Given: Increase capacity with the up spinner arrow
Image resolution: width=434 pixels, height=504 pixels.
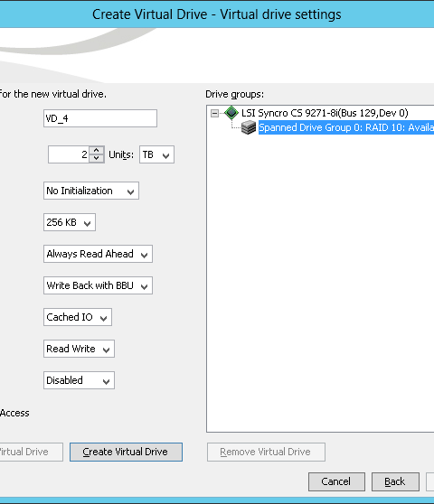Looking at the screenshot, I should point(97,151).
